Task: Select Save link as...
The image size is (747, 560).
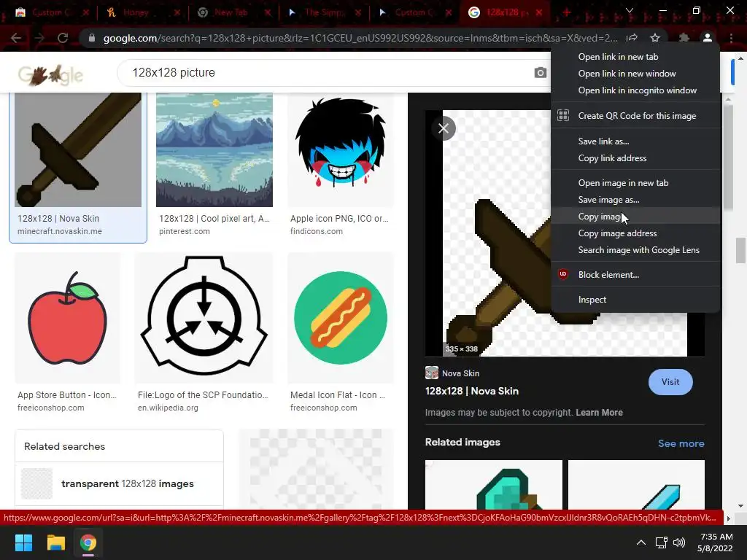Action: 635,141
